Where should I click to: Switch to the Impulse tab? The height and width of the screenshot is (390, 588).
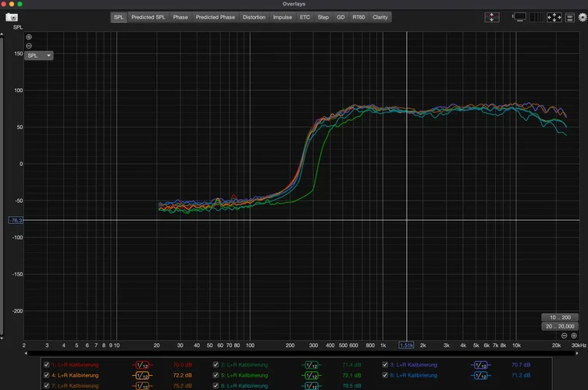282,16
